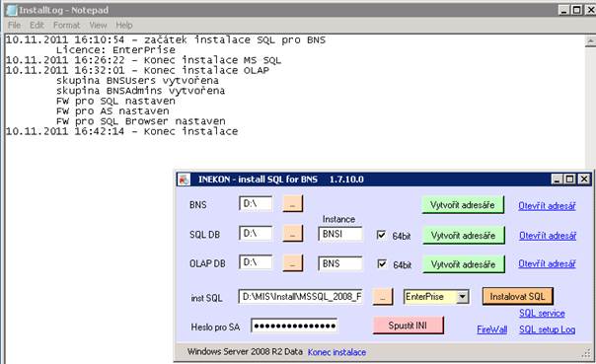Viewport: 596px width, 364px height.
Task: Click the Konec instalace status link
Action: click(336, 352)
